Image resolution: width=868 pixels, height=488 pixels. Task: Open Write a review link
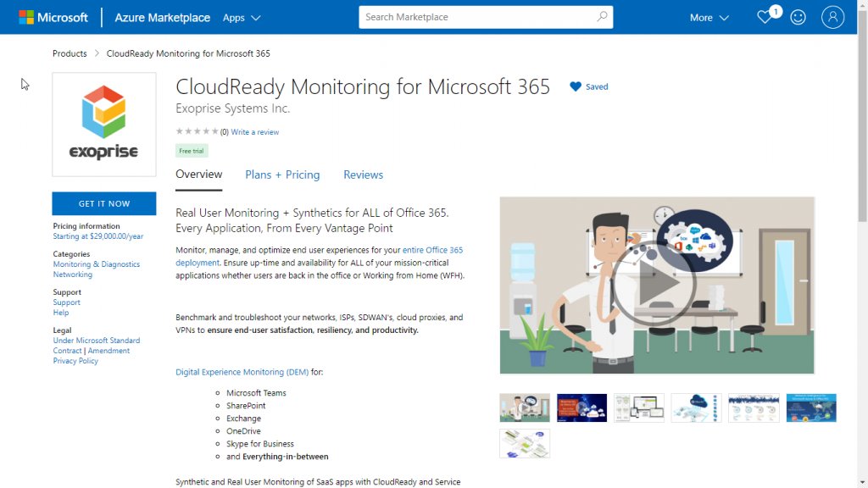[x=254, y=132]
